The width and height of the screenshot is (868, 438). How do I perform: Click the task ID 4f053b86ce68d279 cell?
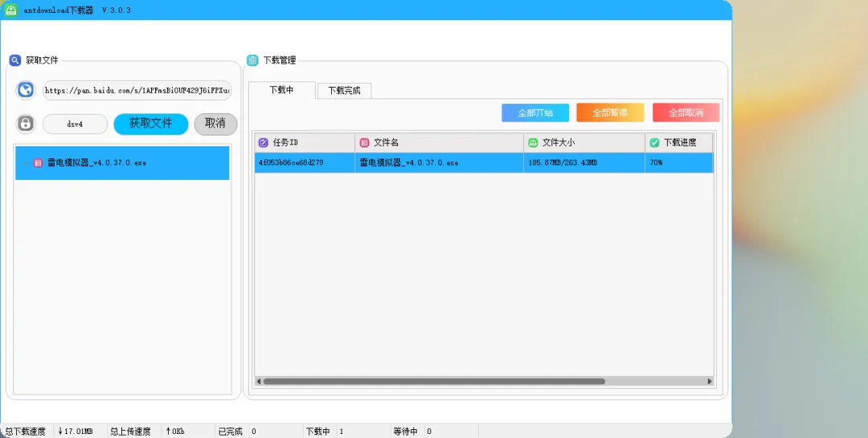(x=305, y=163)
